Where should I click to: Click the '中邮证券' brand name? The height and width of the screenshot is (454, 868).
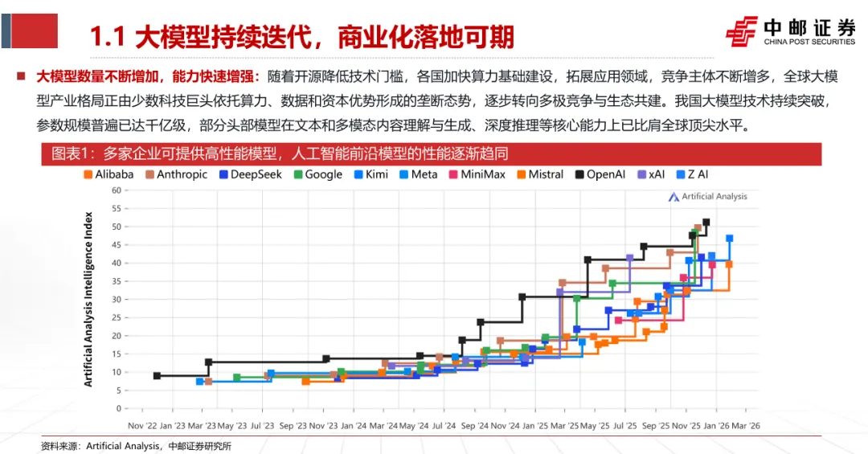coord(809,27)
